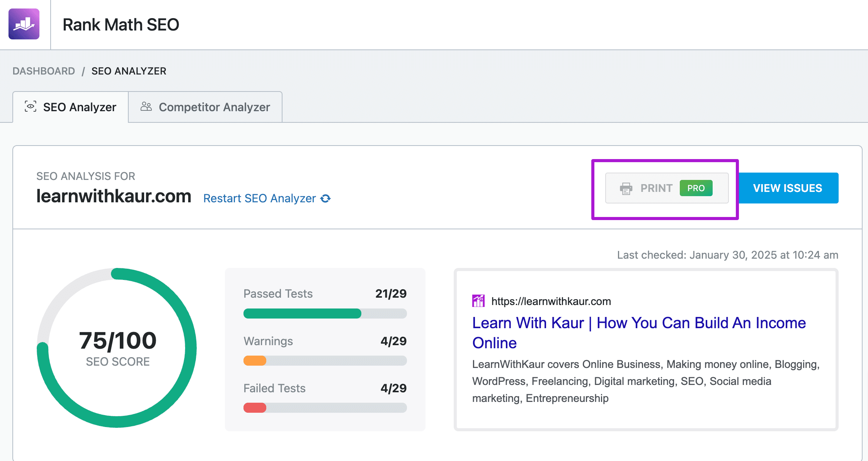
Task: Click the orange Warnings progress bar
Action: [x=255, y=361]
